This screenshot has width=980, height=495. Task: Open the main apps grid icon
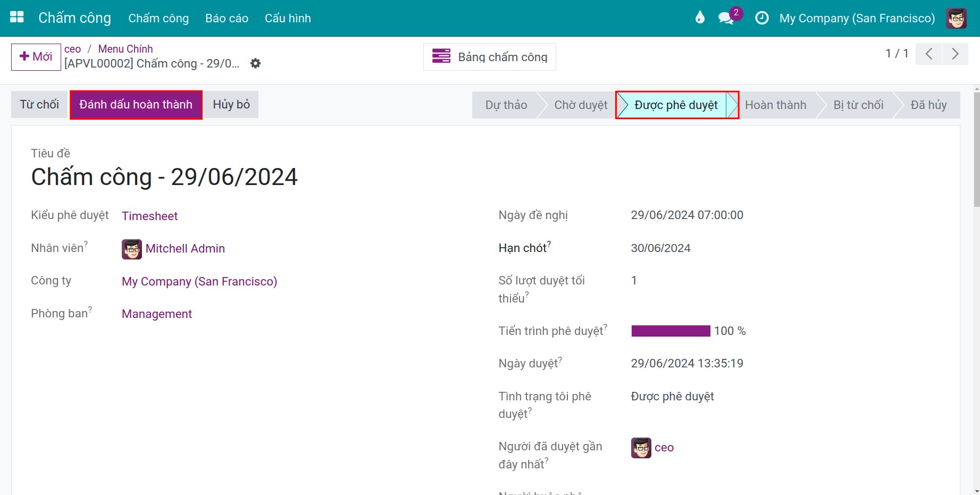(17, 18)
